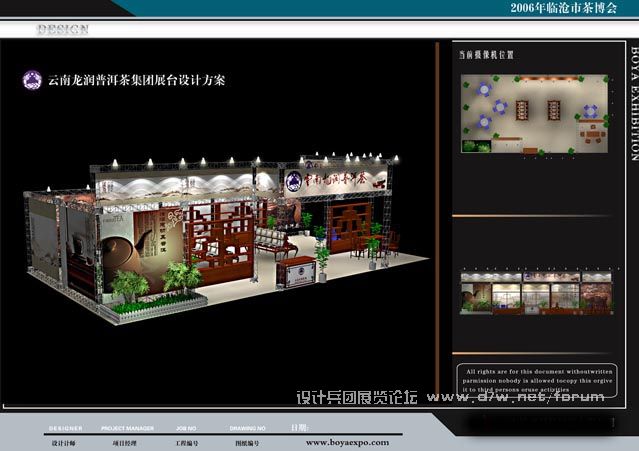The height and width of the screenshot is (451, 639).
Task: Click the 日期: date label
Action: pos(299,427)
